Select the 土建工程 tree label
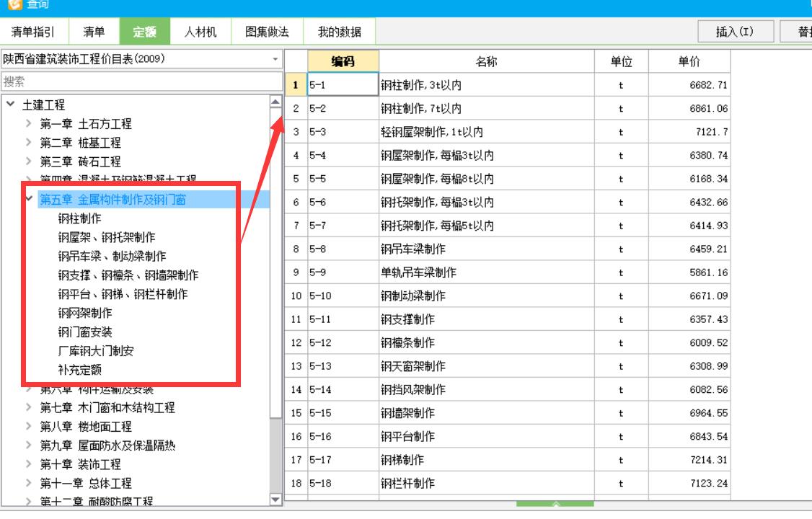The image size is (812, 519). [x=43, y=105]
